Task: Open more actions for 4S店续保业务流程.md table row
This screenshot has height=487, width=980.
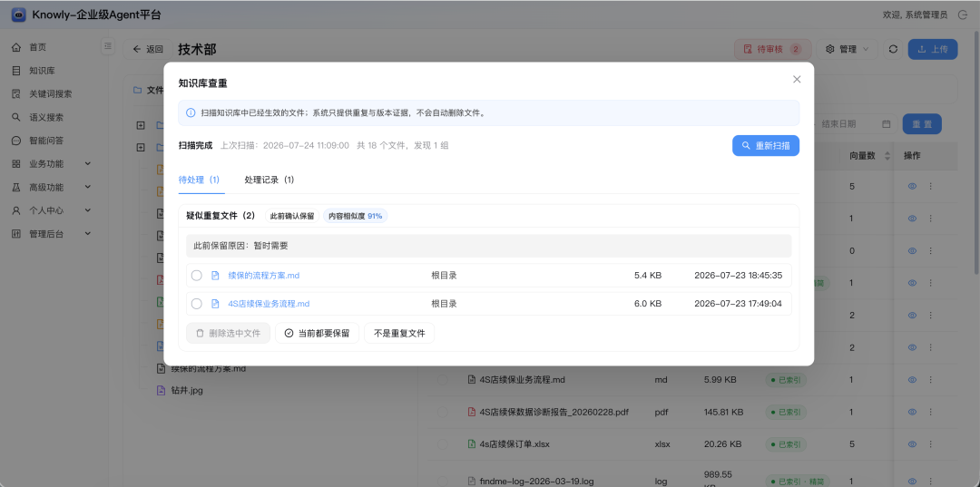Action: click(931, 379)
